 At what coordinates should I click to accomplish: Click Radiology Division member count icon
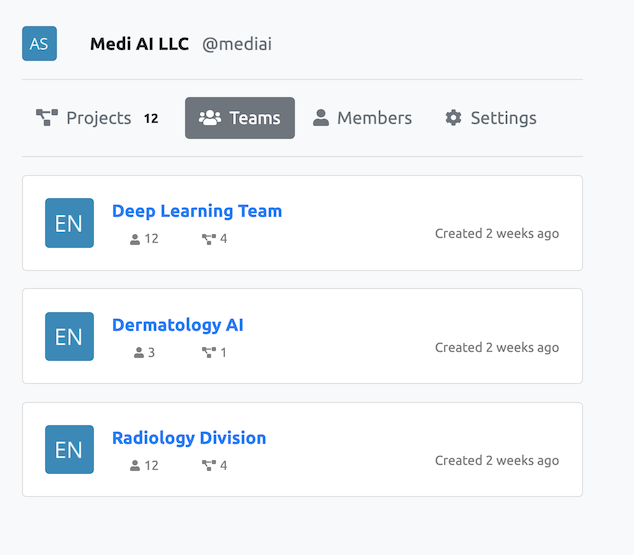tap(135, 466)
